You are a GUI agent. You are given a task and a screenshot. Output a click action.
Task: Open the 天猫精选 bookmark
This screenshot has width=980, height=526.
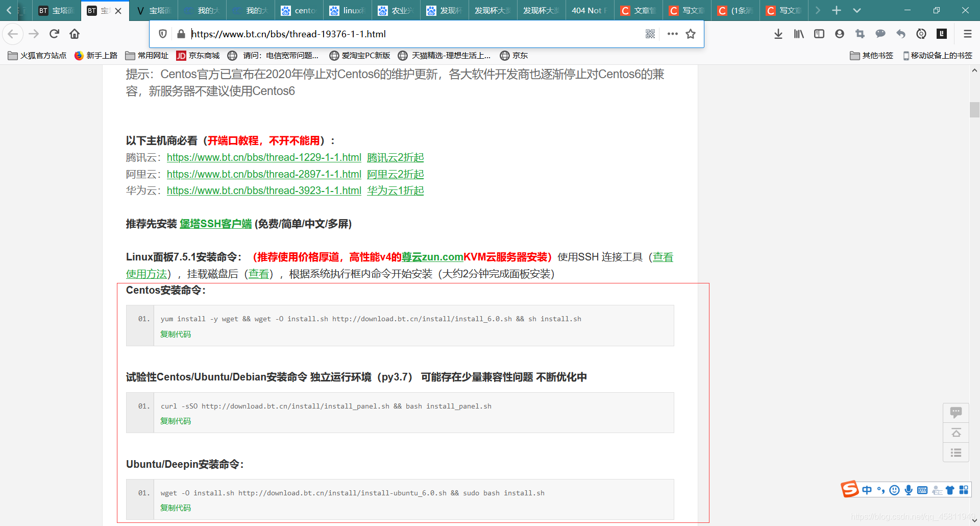pos(445,55)
